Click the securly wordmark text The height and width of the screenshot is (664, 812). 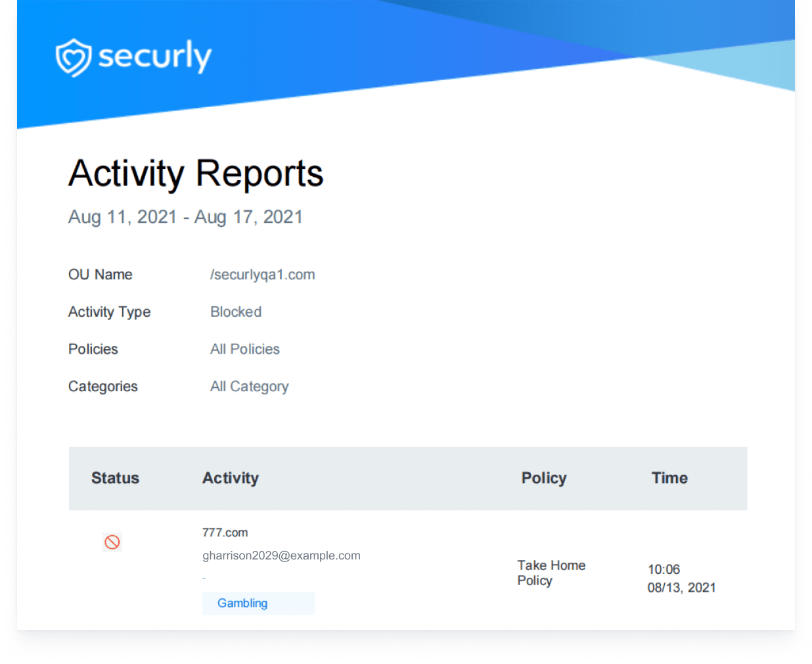pos(155,56)
